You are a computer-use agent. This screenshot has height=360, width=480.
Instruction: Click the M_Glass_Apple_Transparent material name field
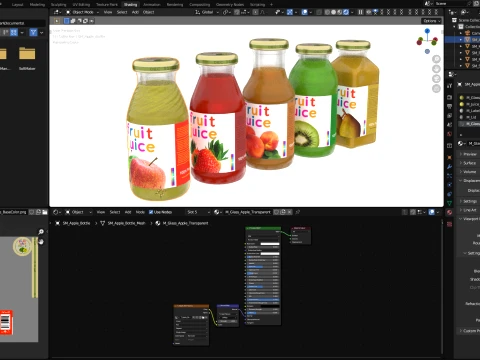click(x=248, y=212)
